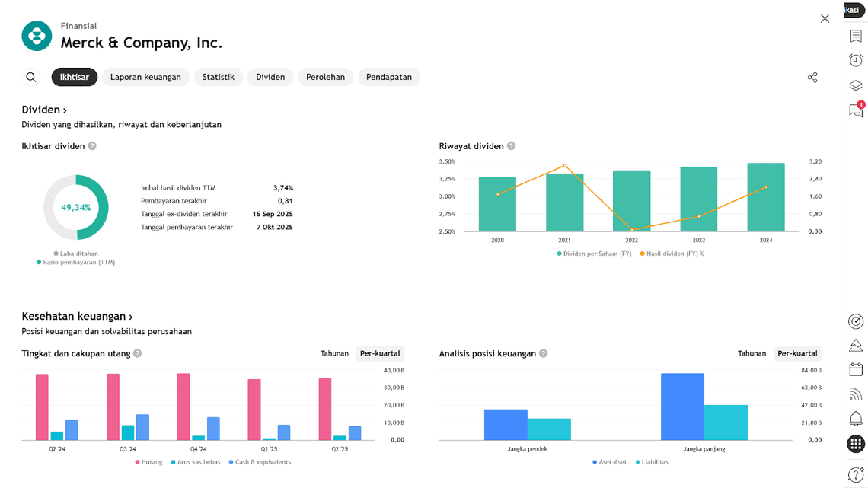Open the layers object tree icon
This screenshot has width=868, height=488.
856,86
